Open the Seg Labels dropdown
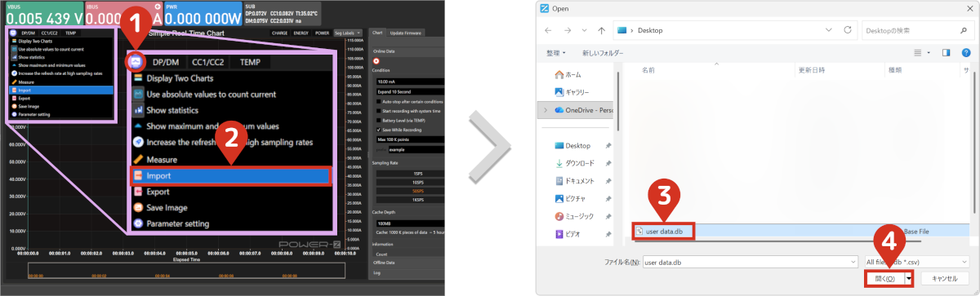This screenshot has height=296, width=980. pyautogui.click(x=349, y=33)
